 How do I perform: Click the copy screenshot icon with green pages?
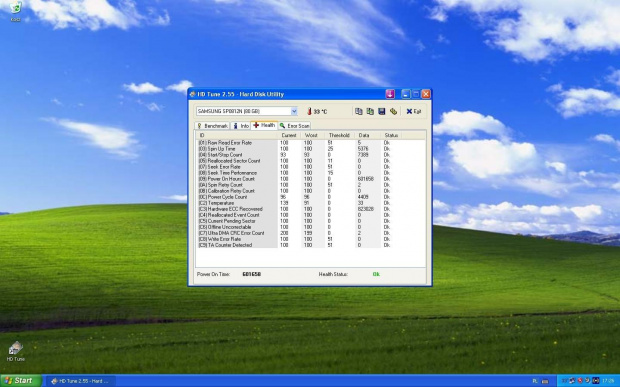click(x=370, y=111)
